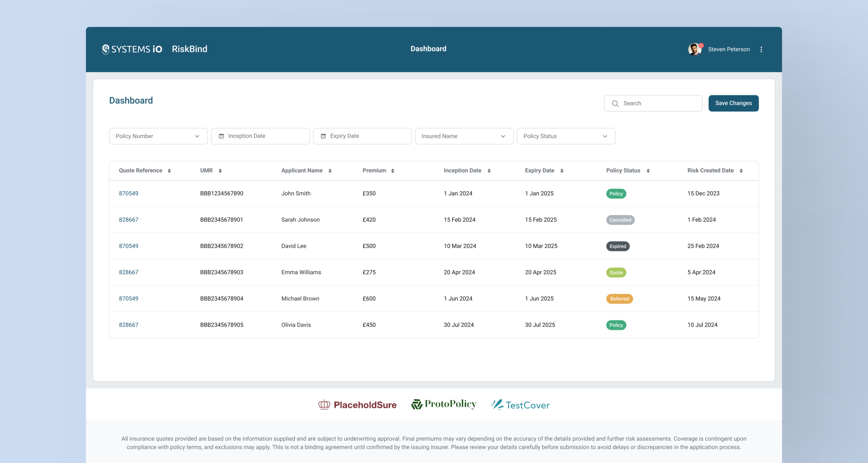868x463 pixels.
Task: Click Steven Peterson's avatar photo
Action: pyautogui.click(x=694, y=49)
